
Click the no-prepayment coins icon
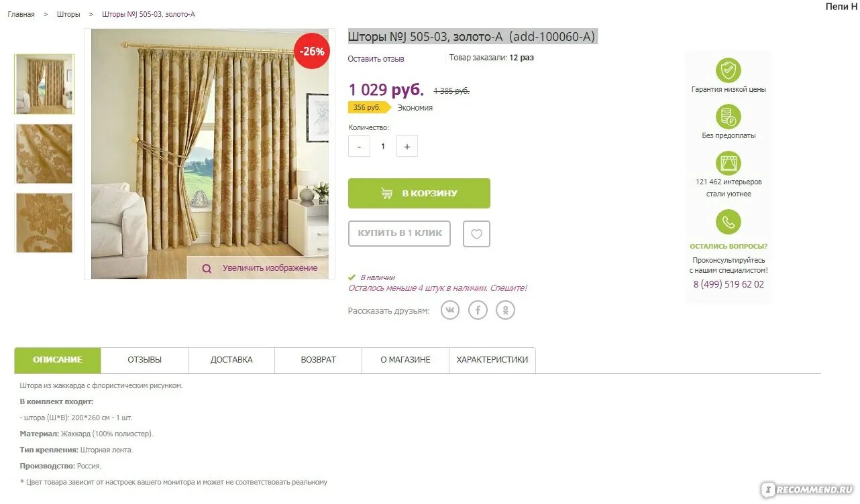point(728,117)
